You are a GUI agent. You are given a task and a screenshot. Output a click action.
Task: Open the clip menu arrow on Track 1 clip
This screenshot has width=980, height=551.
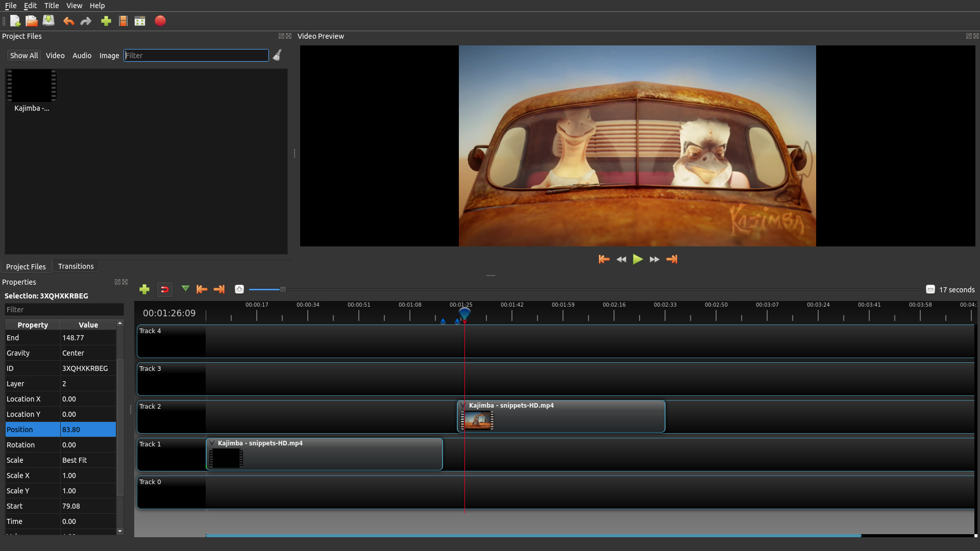pos(211,443)
